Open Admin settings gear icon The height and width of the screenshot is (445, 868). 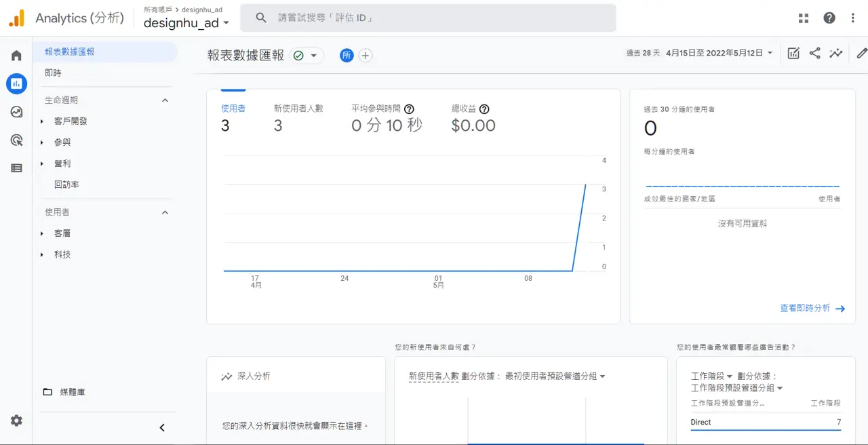pos(16,421)
